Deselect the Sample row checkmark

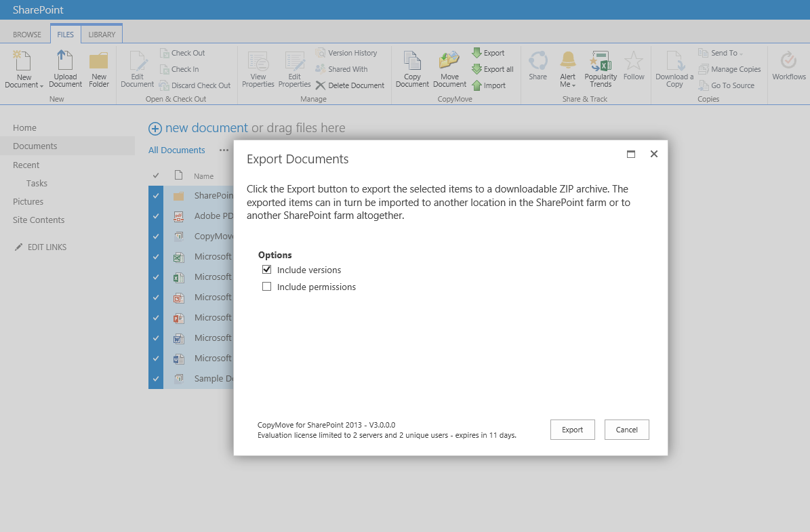pos(156,379)
